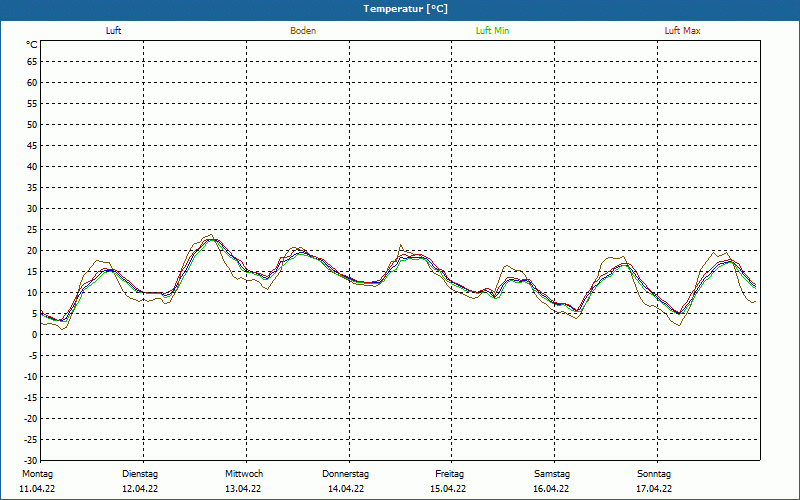Click the "Montag" day label
Viewport: 800px width, 500px height.
tap(37, 474)
